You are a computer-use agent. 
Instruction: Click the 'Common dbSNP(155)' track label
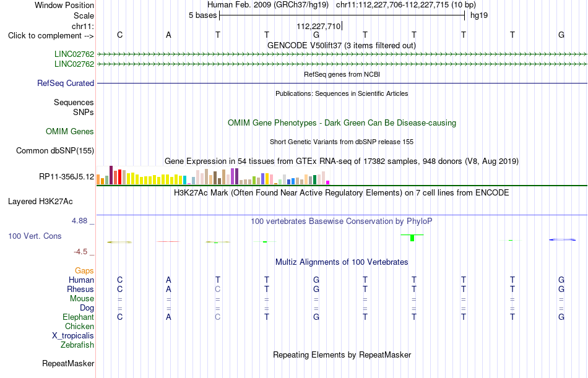pyautogui.click(x=55, y=151)
